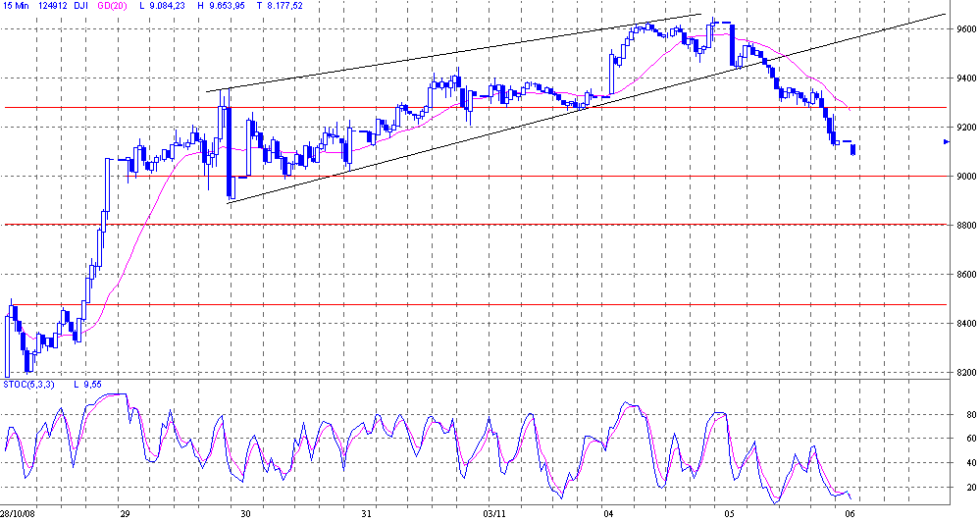Click the 8800 price axis label
Viewport: 980px width, 522px height.
(964, 225)
